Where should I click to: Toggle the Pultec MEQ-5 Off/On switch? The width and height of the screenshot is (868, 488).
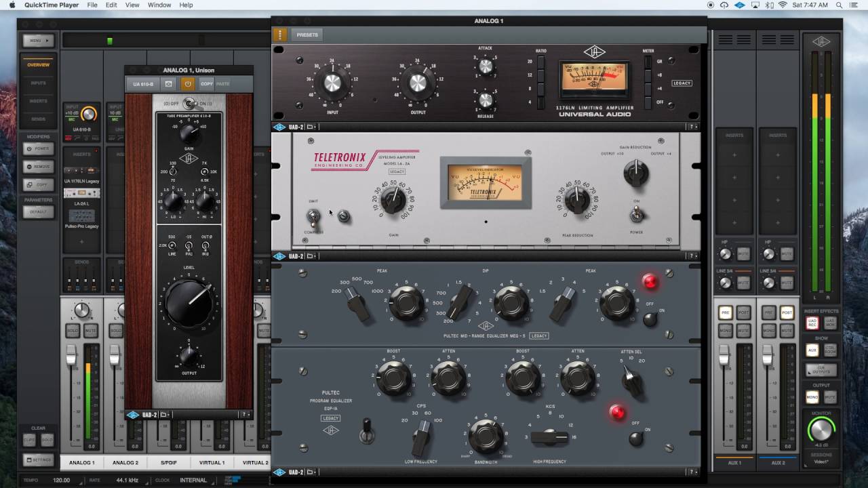click(x=650, y=319)
